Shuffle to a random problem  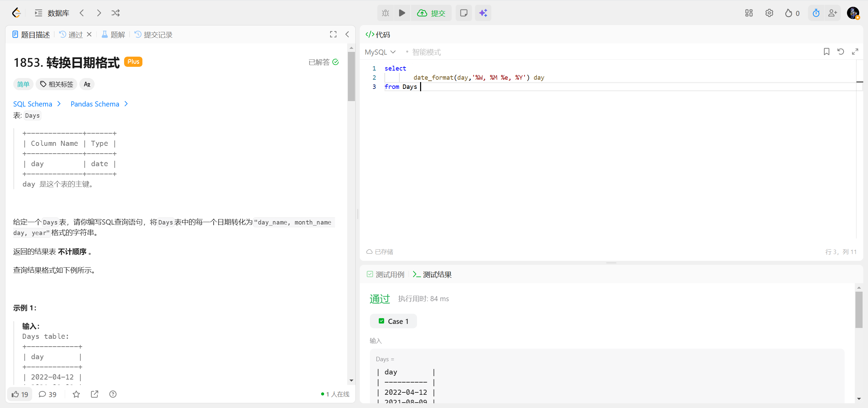pos(115,13)
